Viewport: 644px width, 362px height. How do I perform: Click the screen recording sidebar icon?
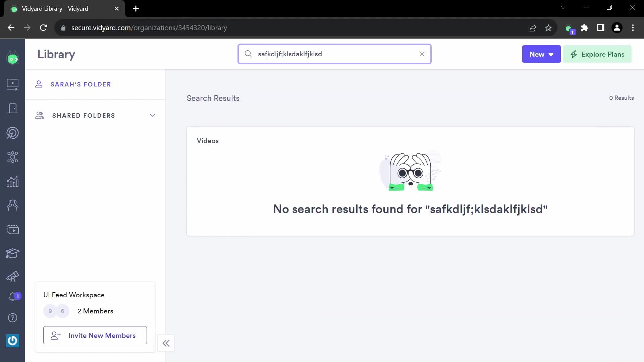click(12, 230)
